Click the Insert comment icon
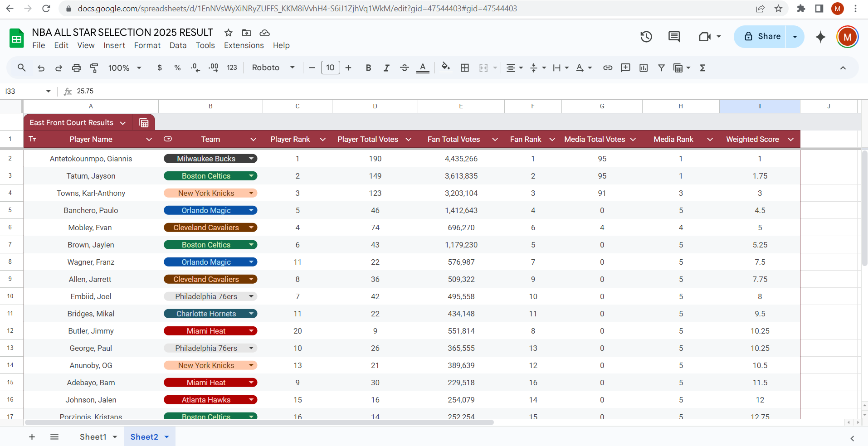The width and height of the screenshot is (868, 446). pos(626,68)
